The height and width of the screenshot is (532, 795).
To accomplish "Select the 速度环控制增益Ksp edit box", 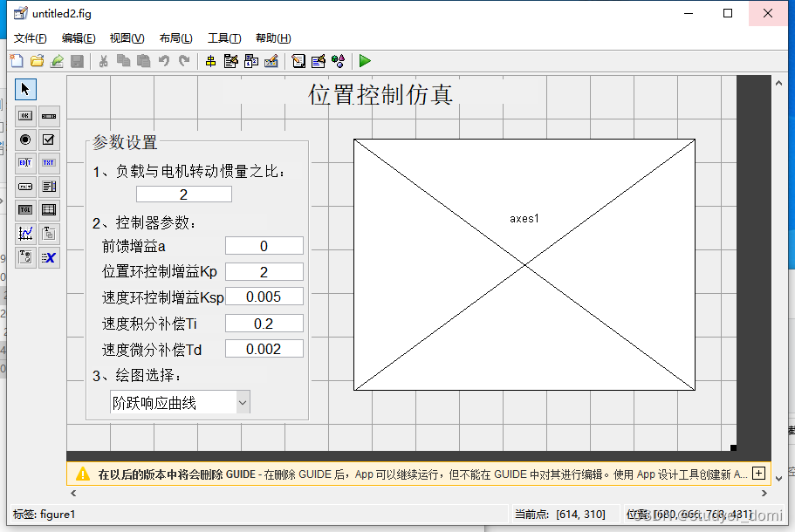I will coord(264,297).
